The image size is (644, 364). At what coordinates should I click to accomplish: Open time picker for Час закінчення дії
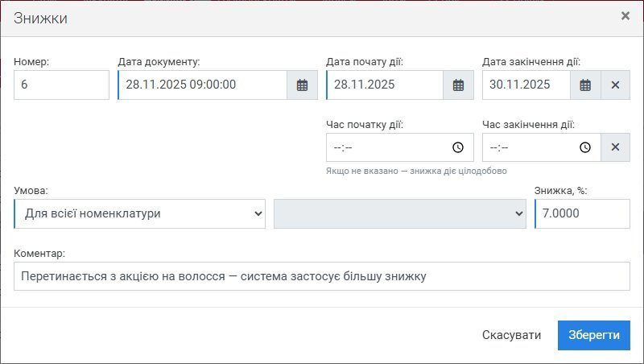click(585, 147)
